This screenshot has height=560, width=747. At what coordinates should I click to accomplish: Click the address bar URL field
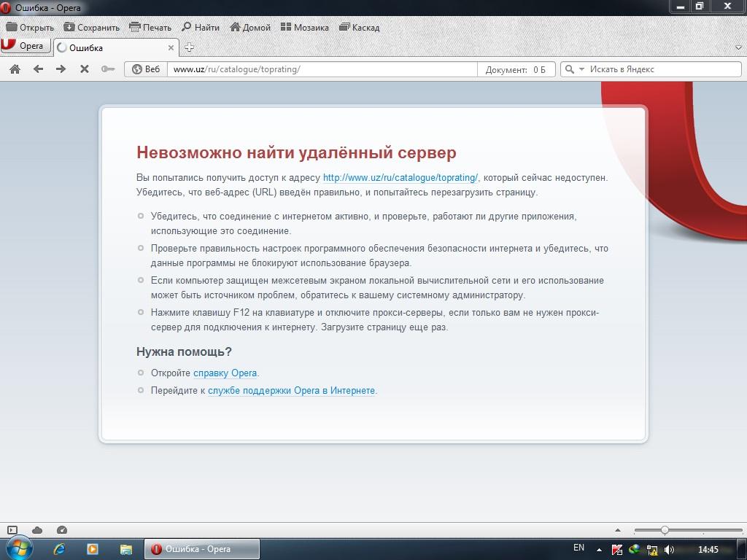pos(321,69)
